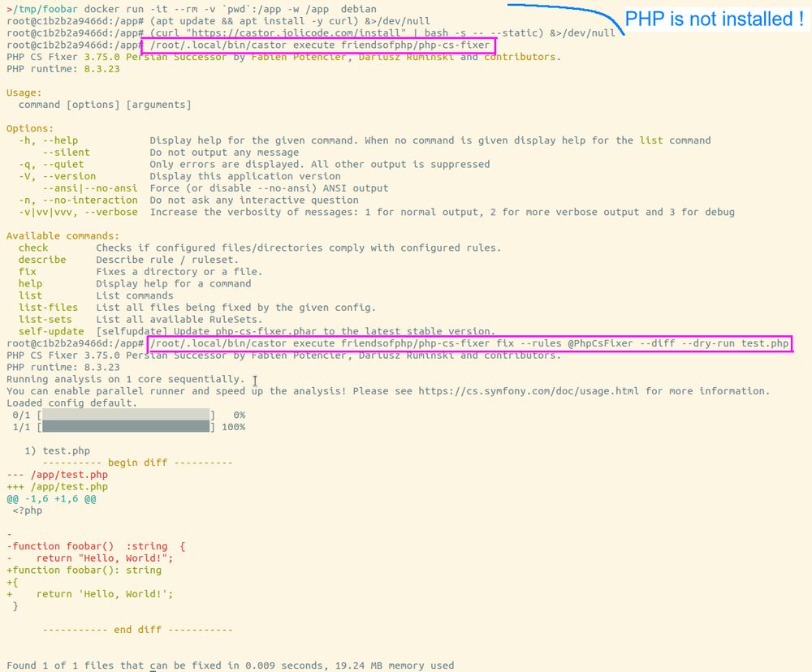The height and width of the screenshot is (672, 812).
Task: Click the 'apt update && apt install' command
Action: 290,21
